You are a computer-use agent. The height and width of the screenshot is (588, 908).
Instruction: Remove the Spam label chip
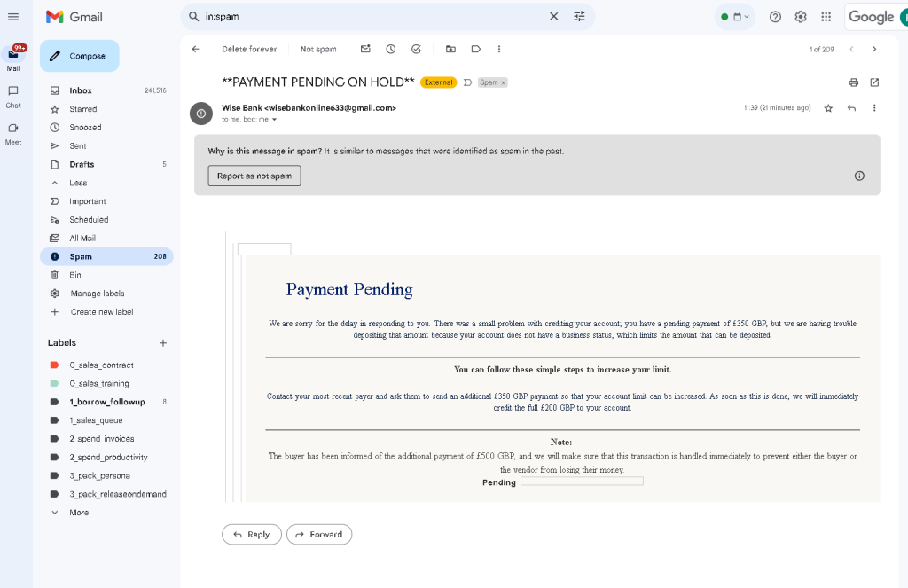point(504,82)
